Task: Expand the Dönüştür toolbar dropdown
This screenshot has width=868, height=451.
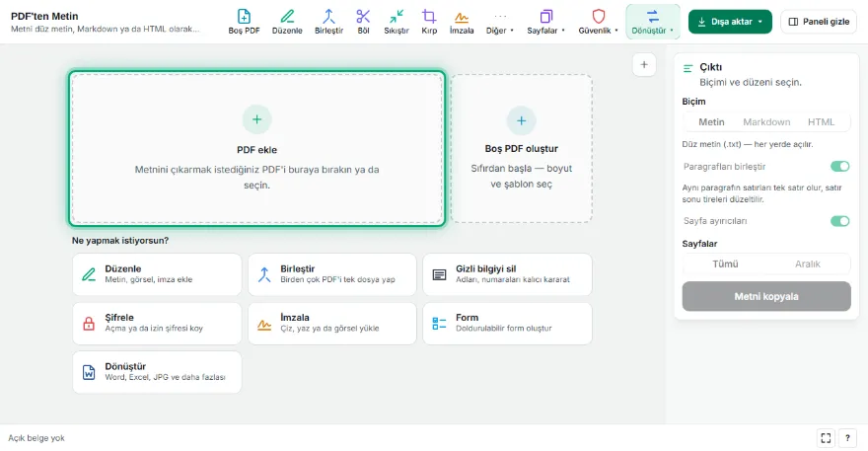Action: (653, 22)
